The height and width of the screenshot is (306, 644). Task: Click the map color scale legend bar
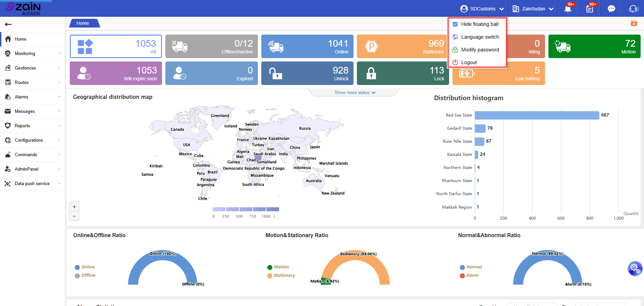click(x=246, y=209)
